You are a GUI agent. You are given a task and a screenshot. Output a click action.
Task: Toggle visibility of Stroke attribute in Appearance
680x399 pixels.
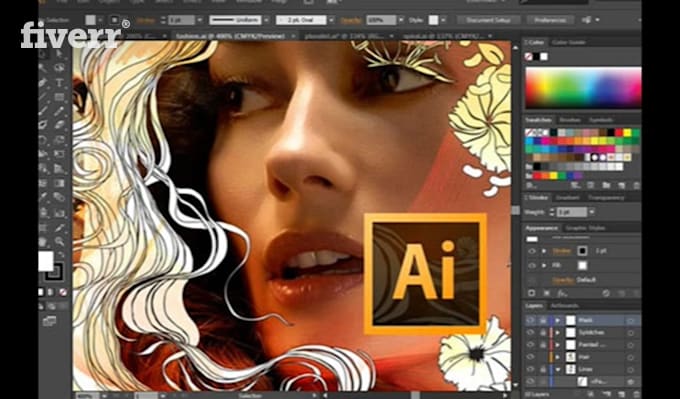click(x=532, y=251)
